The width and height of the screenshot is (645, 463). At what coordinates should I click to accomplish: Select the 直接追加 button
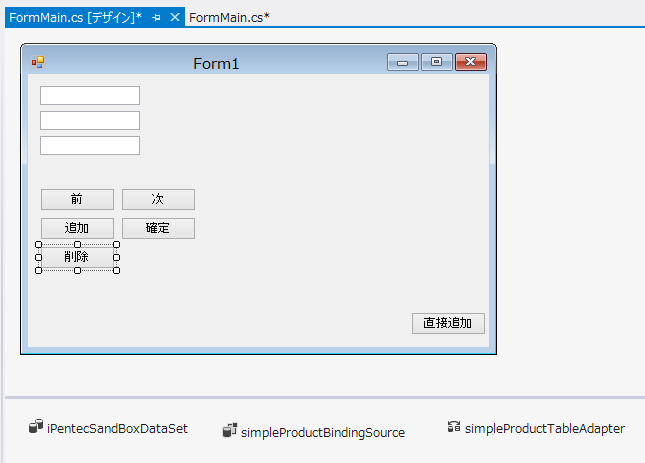[448, 323]
